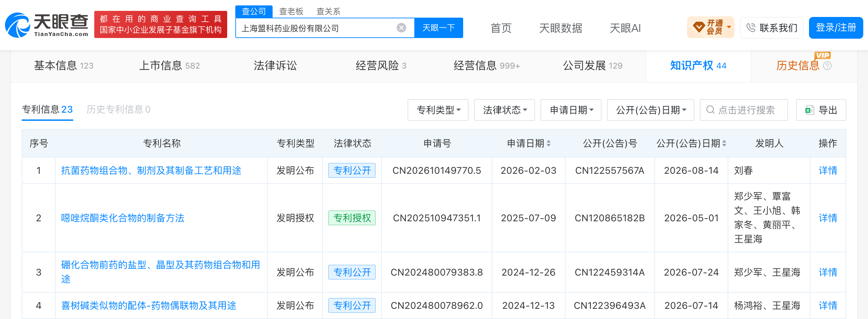Open 天眼AI in top navigation
Screen dimensions: 868x319
pos(625,28)
